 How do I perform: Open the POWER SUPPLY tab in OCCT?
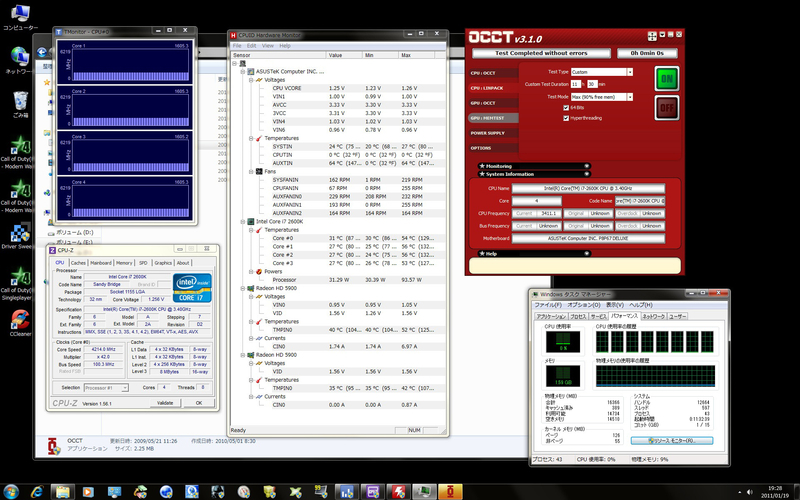(492, 133)
